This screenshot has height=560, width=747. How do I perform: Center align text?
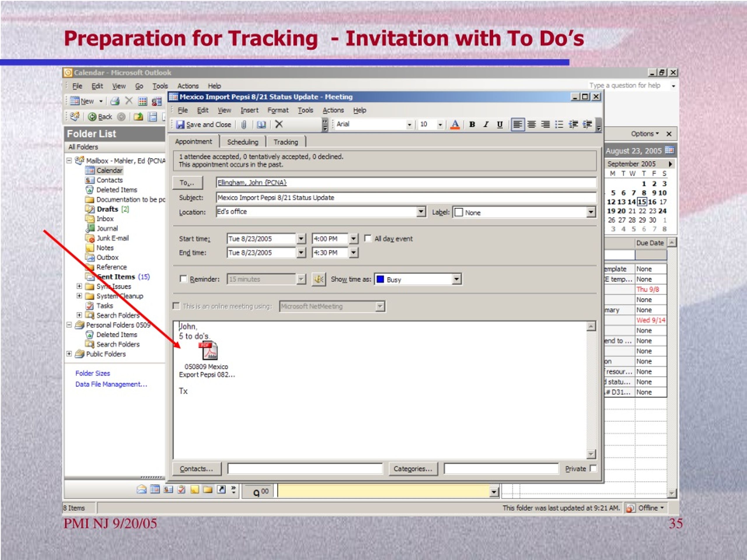pyautogui.click(x=531, y=125)
